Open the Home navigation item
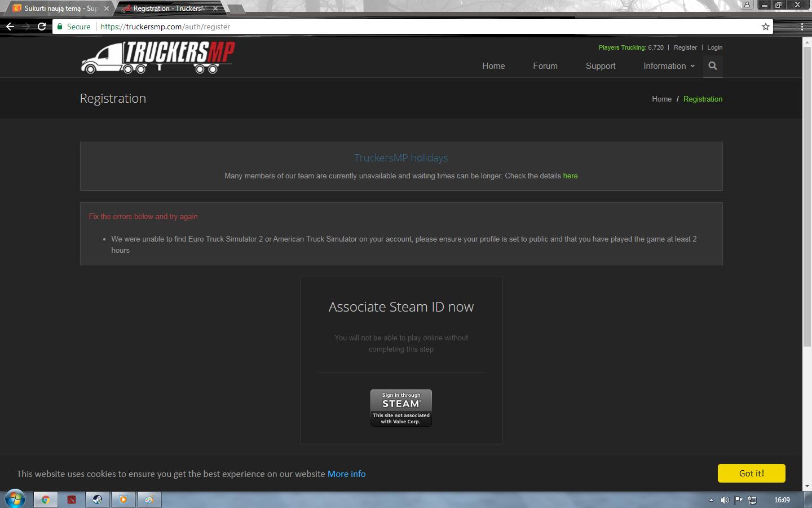Image resolution: width=812 pixels, height=508 pixels. click(493, 66)
